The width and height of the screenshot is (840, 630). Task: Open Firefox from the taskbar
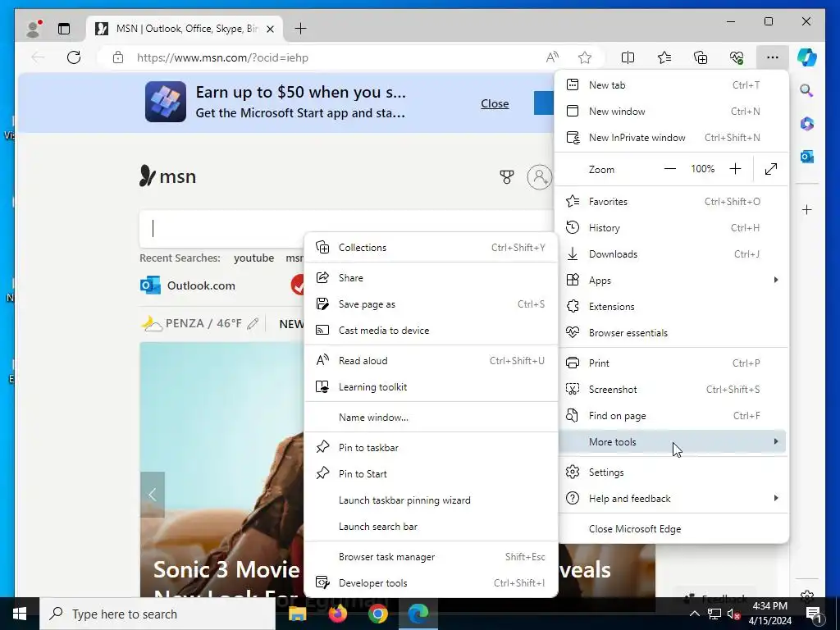pyautogui.click(x=338, y=614)
